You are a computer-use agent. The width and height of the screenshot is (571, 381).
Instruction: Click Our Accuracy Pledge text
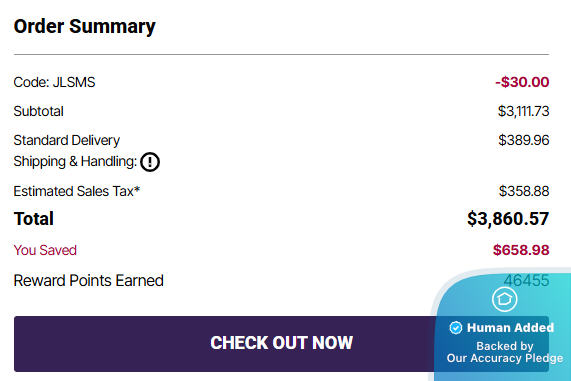click(505, 358)
